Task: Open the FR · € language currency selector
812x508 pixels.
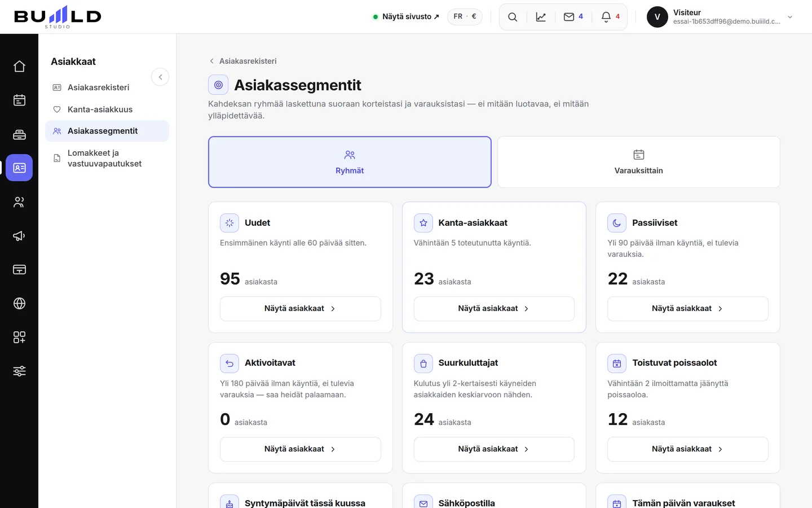Action: tap(465, 16)
